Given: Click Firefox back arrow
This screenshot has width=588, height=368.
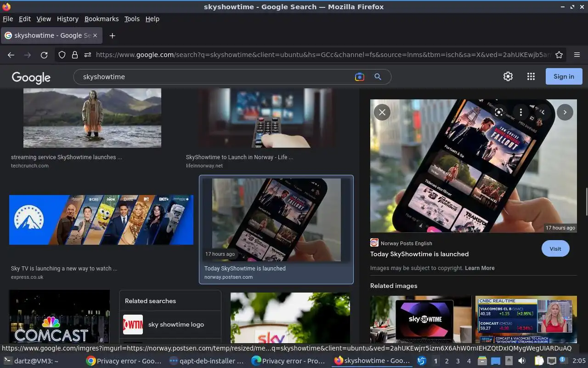Looking at the screenshot, I should point(11,55).
